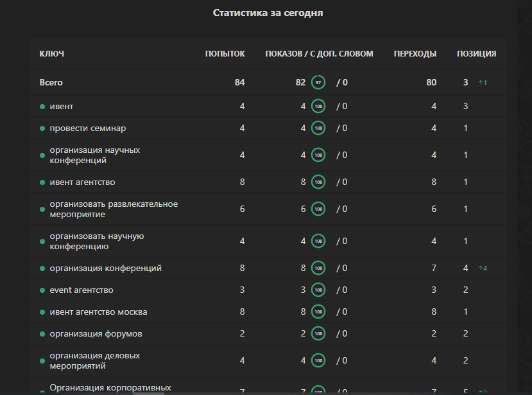This screenshot has height=395, width=532.
Task: Sort by the Попыток column header
Action: pos(225,54)
